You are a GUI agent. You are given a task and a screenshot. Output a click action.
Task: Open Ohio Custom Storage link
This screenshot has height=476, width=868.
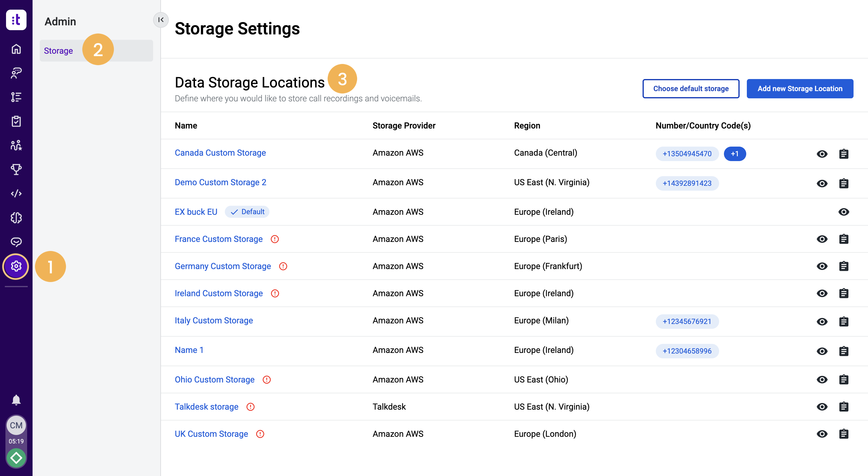pos(215,380)
